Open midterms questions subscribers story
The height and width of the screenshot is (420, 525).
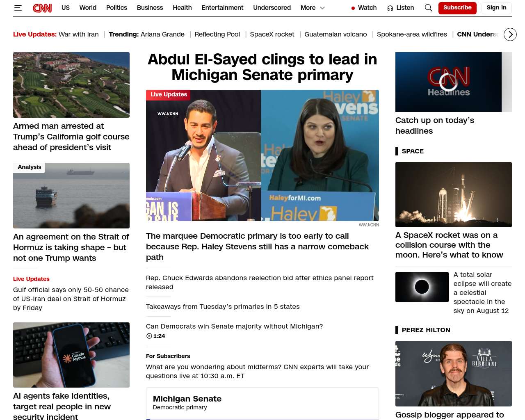tap(258, 371)
